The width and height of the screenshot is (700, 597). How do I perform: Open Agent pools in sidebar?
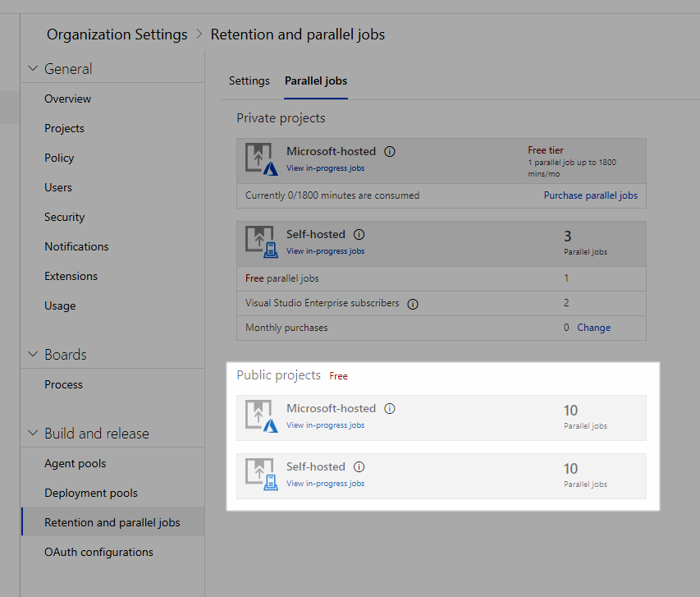tap(75, 463)
